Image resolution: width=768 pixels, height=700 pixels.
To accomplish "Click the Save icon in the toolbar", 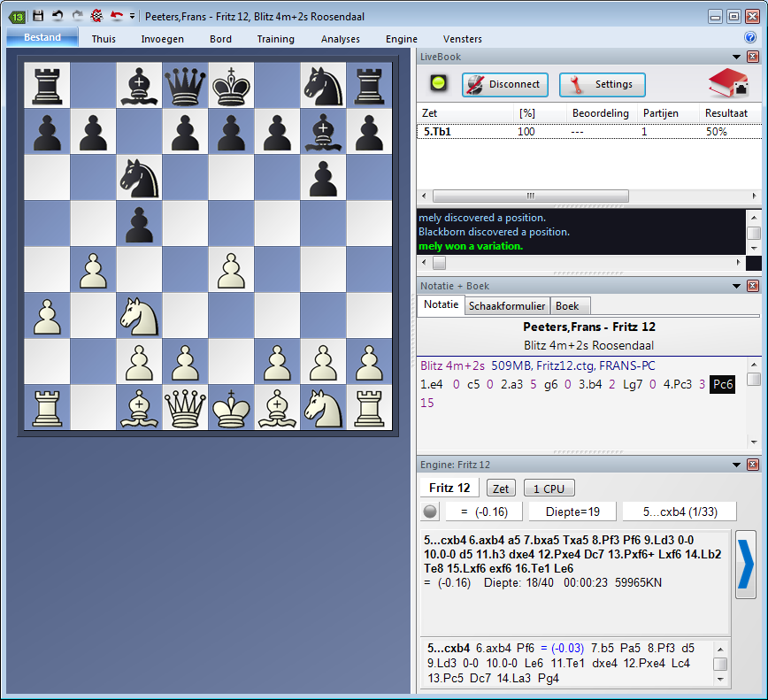I will 37,16.
